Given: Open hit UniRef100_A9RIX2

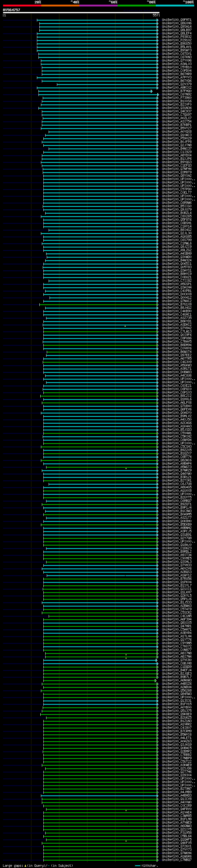Looking at the screenshot, I should [176, 88].
